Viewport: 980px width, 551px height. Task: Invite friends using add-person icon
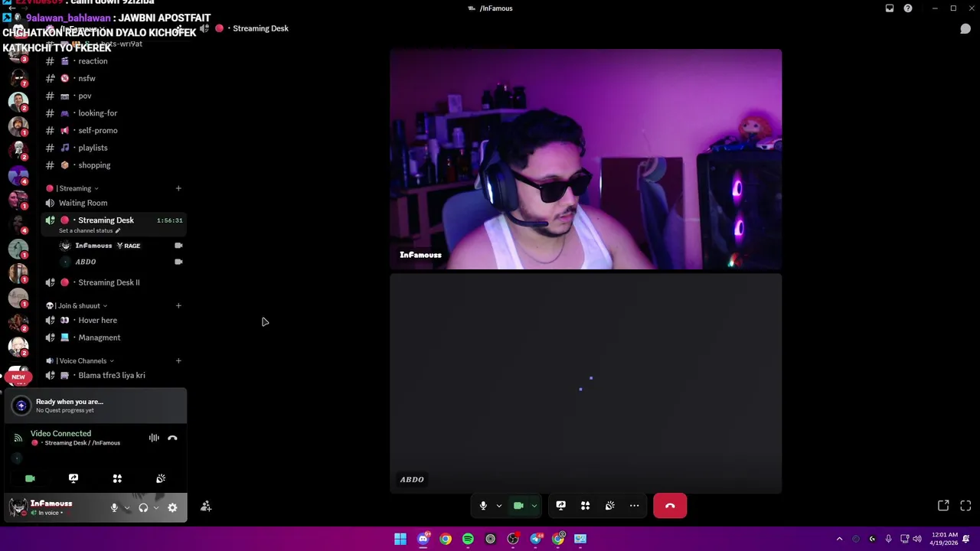(x=206, y=507)
